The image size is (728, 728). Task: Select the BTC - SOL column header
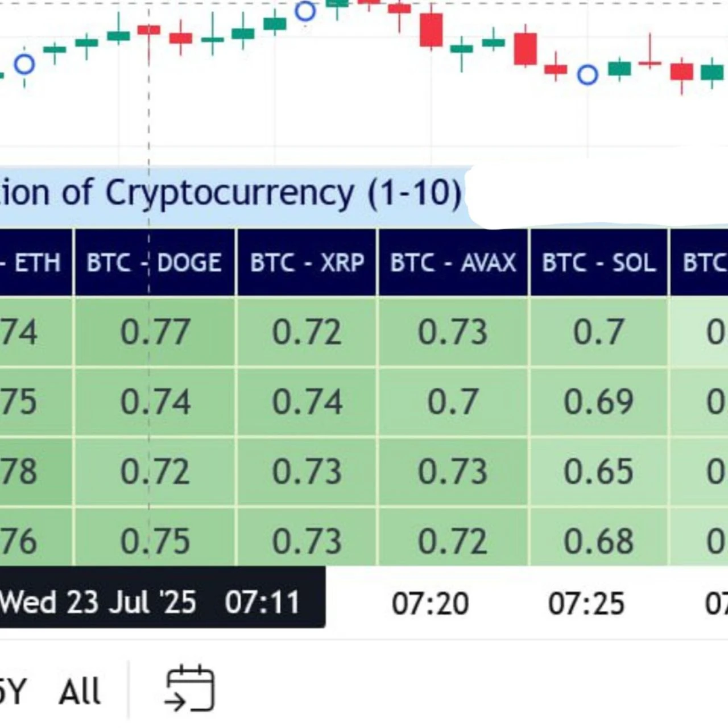click(x=599, y=263)
